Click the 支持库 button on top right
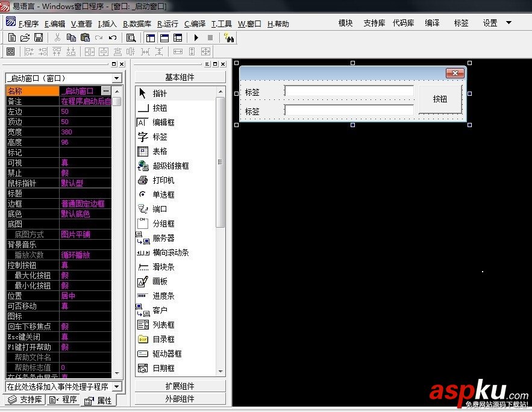 374,23
